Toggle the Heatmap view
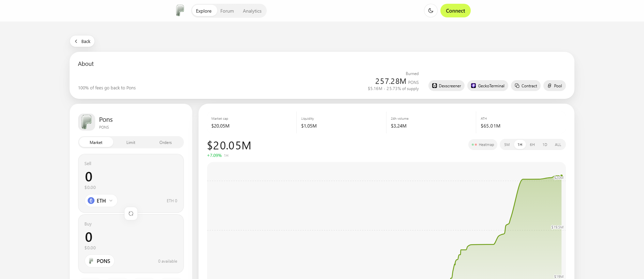The height and width of the screenshot is (279, 644). [x=483, y=145]
